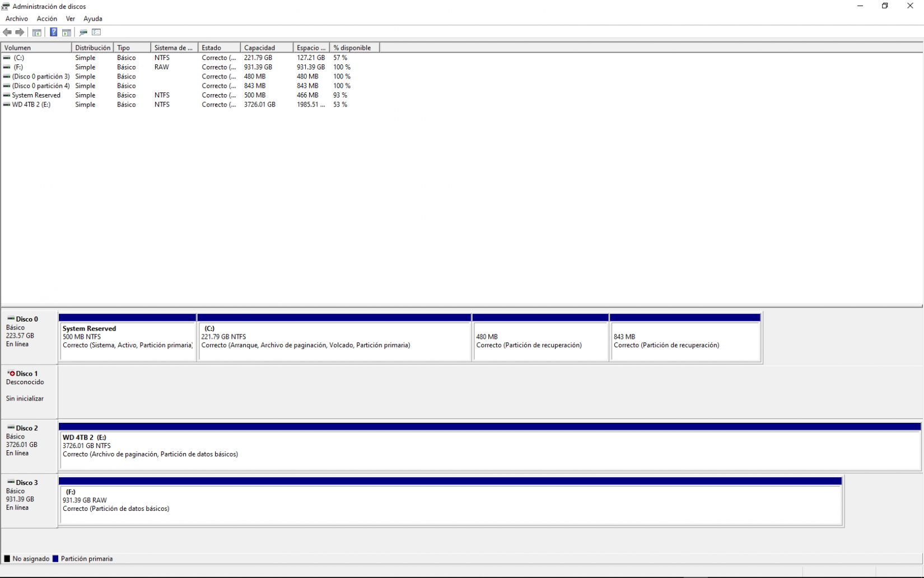
Task: Click the 57 % available cell
Action: click(x=340, y=58)
